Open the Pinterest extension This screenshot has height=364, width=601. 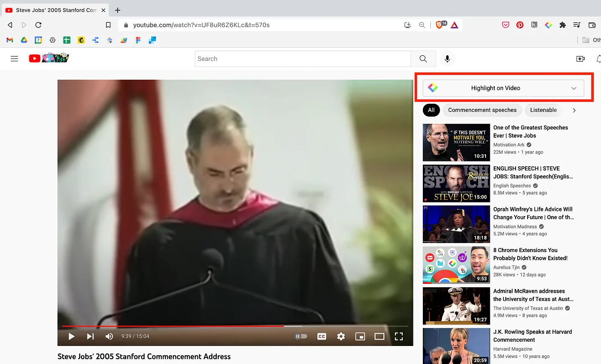520,25
